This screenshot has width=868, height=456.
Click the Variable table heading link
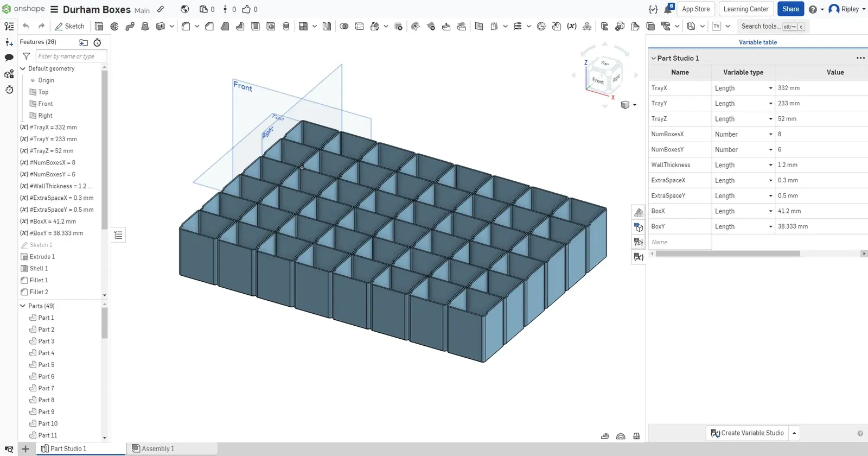[757, 42]
